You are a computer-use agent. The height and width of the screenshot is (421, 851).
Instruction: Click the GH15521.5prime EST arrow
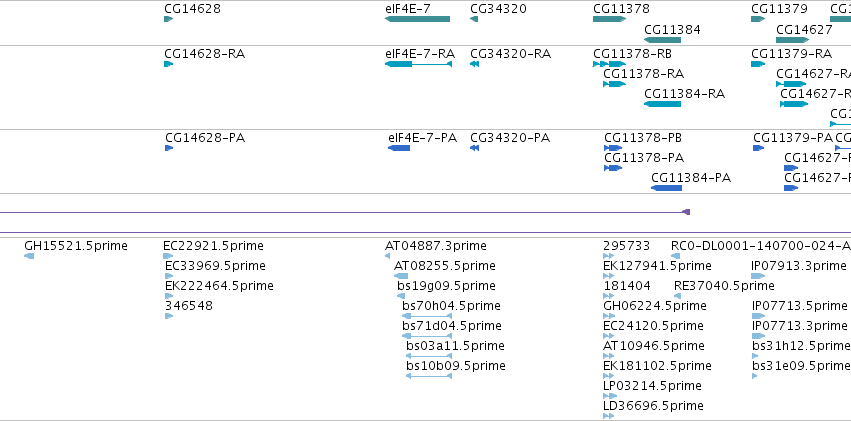29,256
